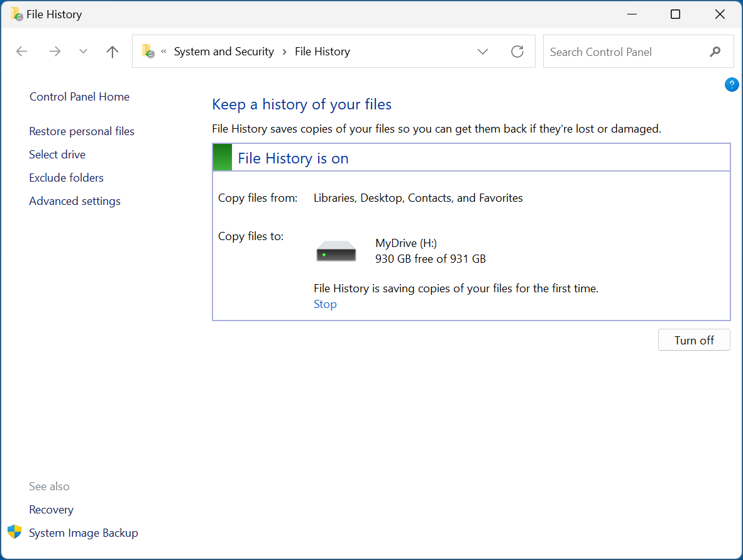Click the up navigation arrow
This screenshot has height=560, width=743.
112,52
